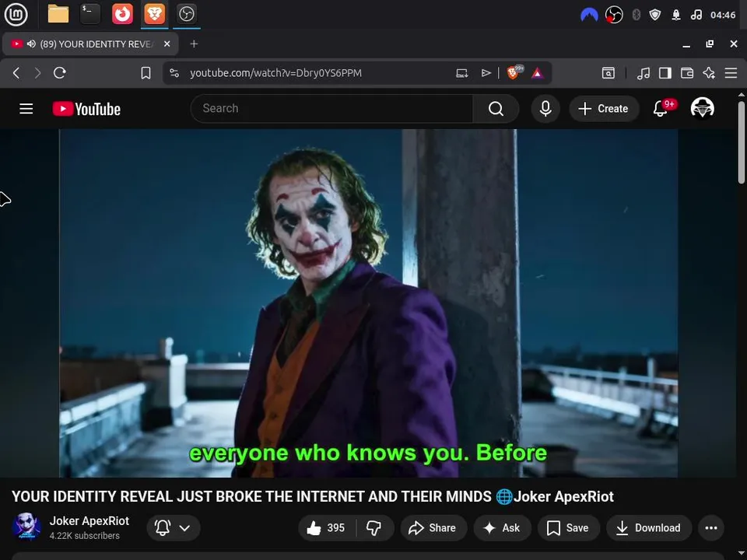The height and width of the screenshot is (560, 747).
Task: Launch the Terminal from the panel
Action: point(90,14)
